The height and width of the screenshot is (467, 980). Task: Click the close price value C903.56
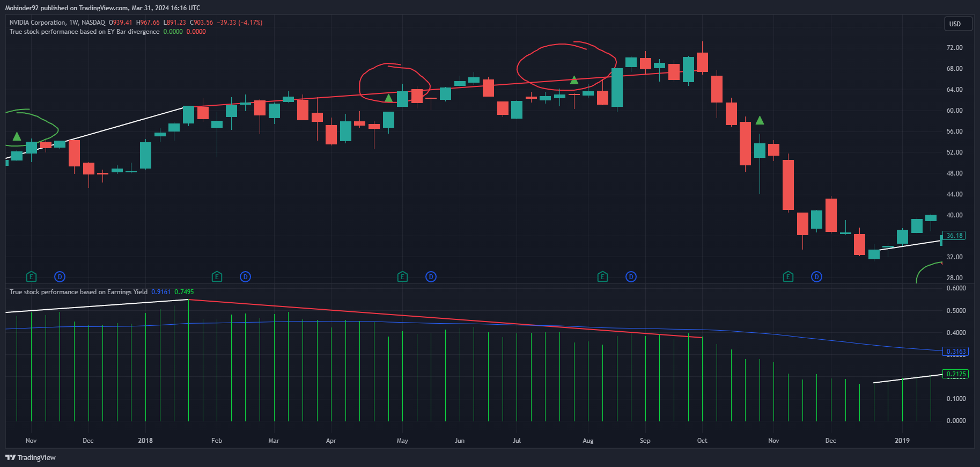tap(201, 23)
